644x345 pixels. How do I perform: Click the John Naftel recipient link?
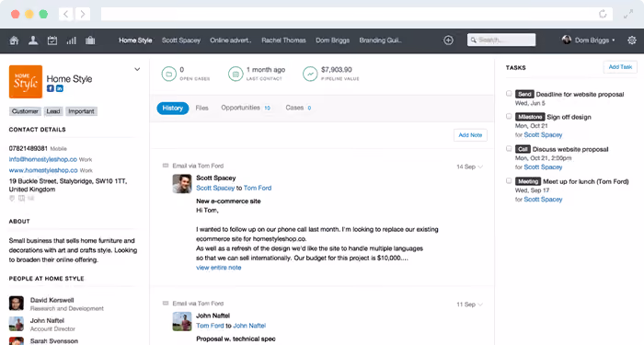coord(249,326)
